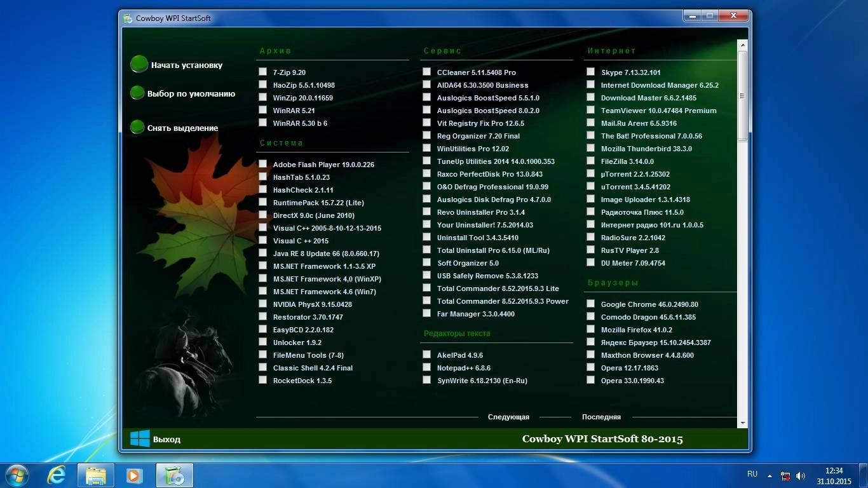
Task: Click the Интернет category heading
Action: coord(611,51)
